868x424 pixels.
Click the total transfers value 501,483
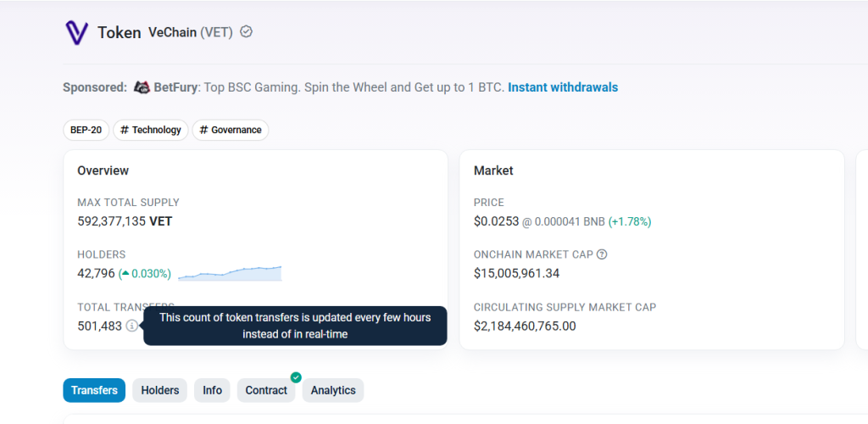point(100,326)
